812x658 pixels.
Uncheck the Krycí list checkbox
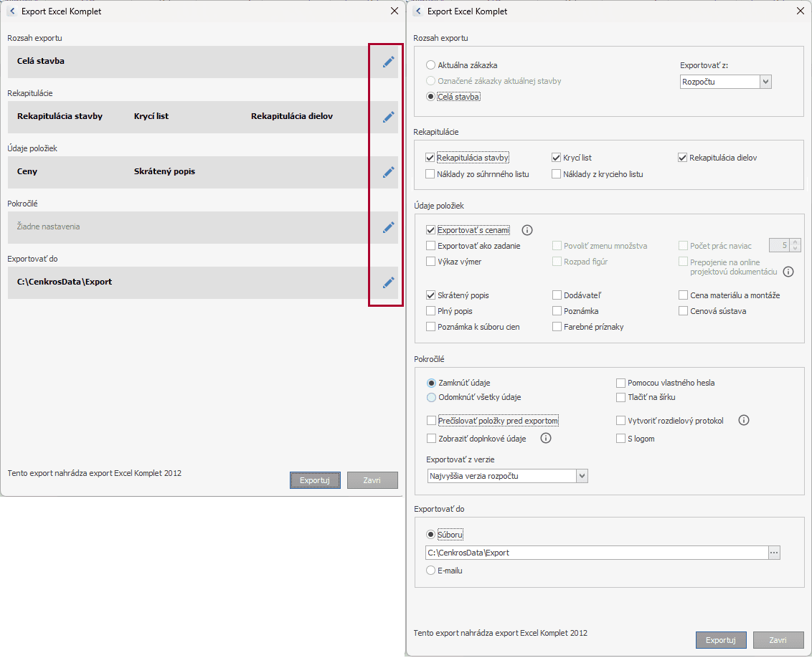tap(556, 158)
